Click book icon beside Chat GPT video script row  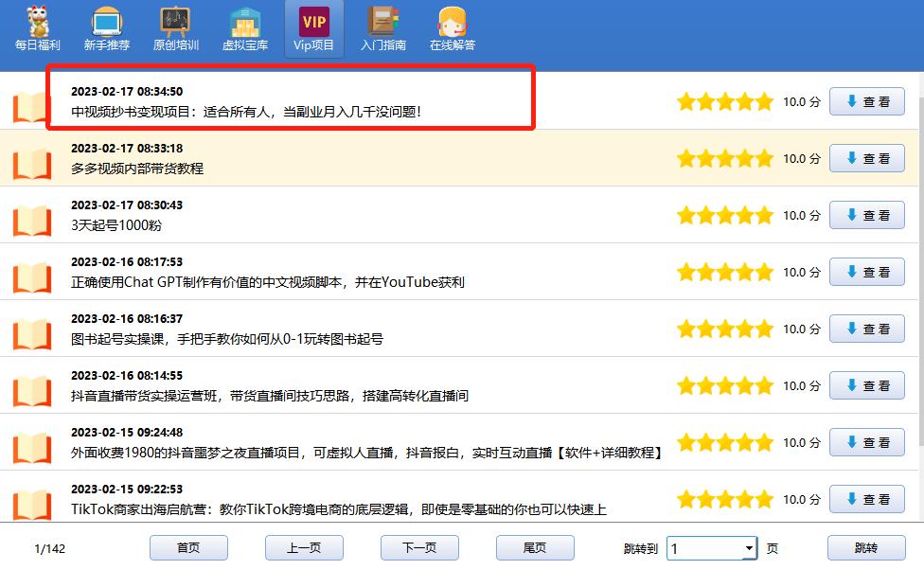click(x=32, y=277)
